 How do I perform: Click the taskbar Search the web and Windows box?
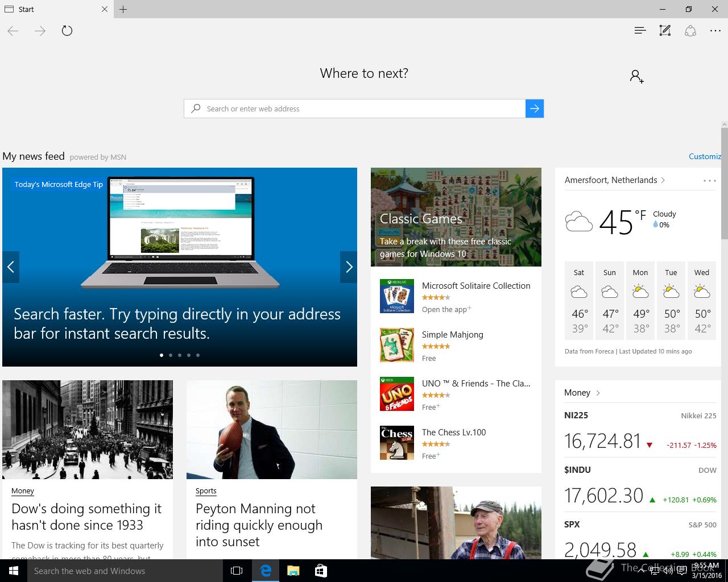point(125,571)
